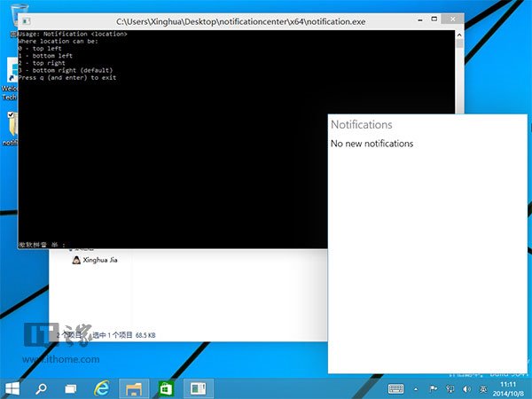Switch input language indicator 英
Screen dimensions: 532x399
point(483,388)
